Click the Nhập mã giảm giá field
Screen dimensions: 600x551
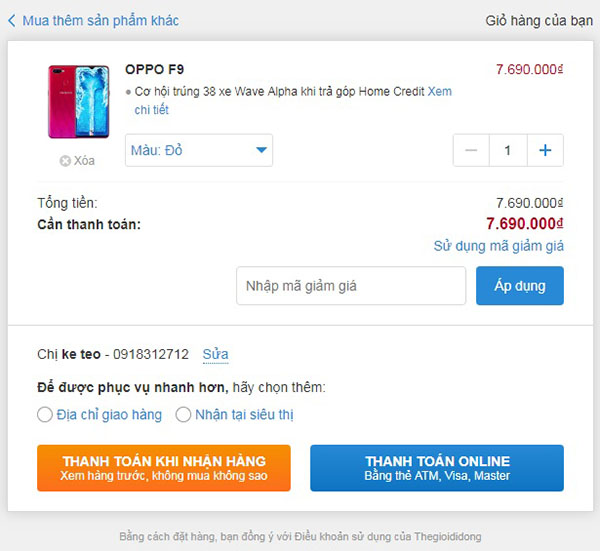(x=351, y=286)
